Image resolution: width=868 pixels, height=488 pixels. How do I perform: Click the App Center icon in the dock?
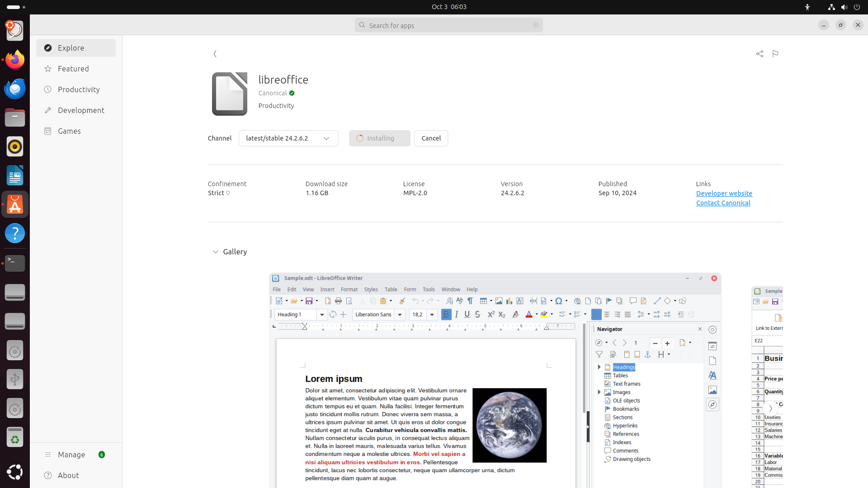[15, 204]
